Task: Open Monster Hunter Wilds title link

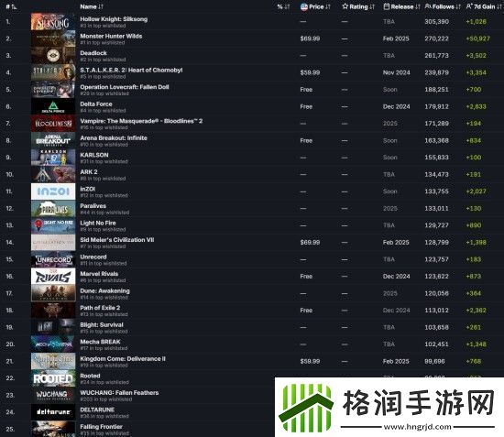Action: (111, 36)
